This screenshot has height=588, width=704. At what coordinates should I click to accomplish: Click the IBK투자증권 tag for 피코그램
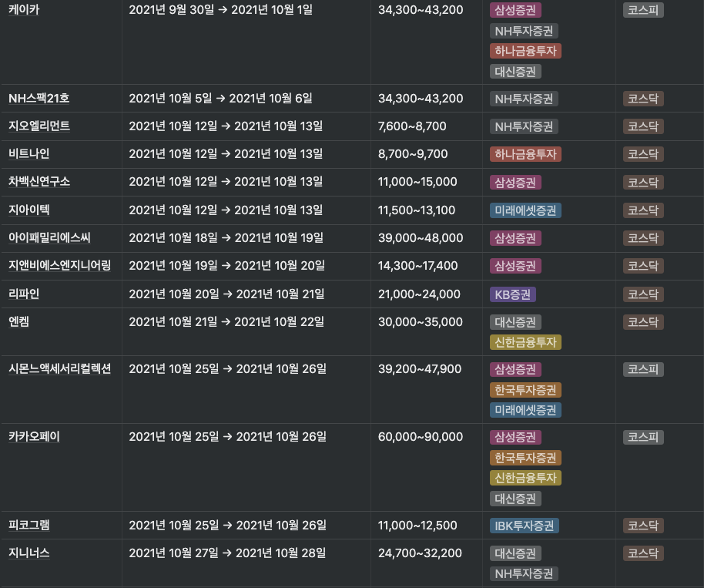[525, 526]
